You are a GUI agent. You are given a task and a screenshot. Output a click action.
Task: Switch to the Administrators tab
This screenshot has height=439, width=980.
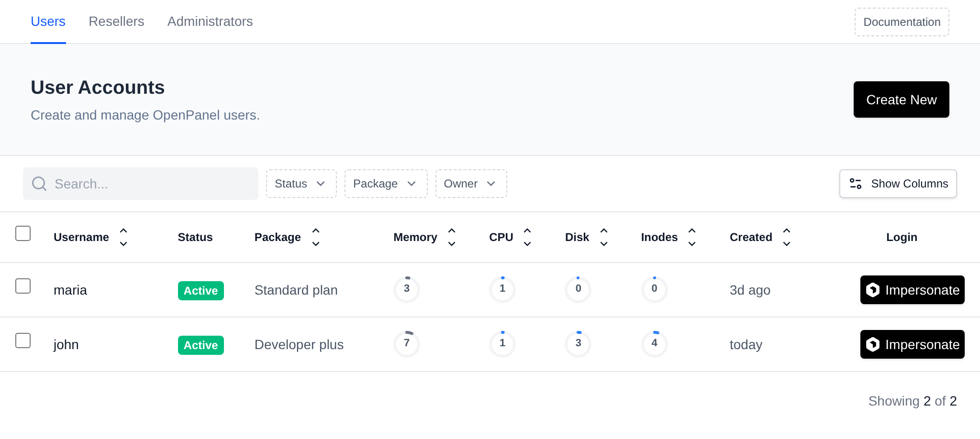point(210,22)
